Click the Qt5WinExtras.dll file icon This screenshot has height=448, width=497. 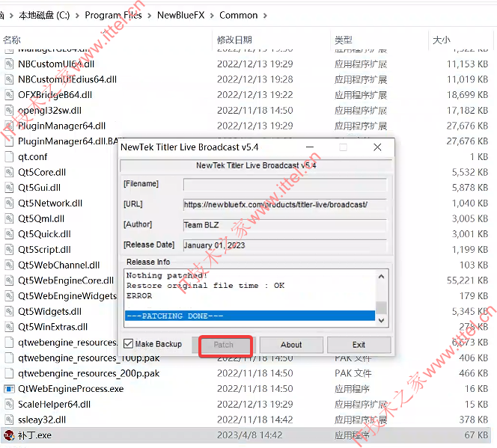(x=9, y=327)
